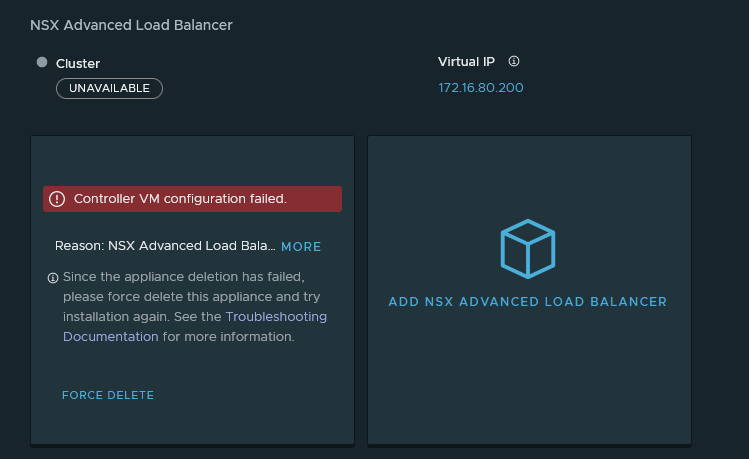The height and width of the screenshot is (459, 749).
Task: Click the info icon beside deletion failure note
Action: 53,278
